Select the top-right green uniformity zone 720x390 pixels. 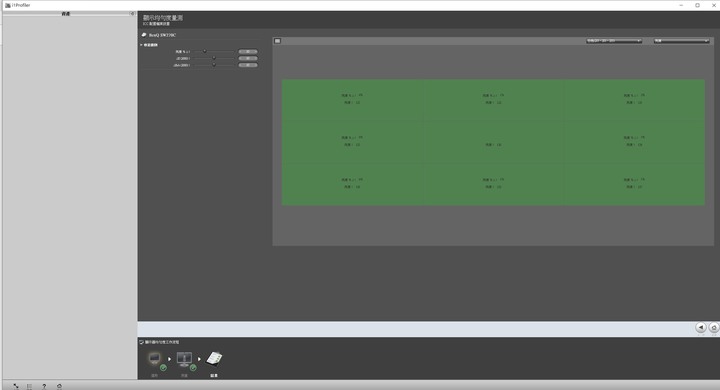pyautogui.click(x=634, y=100)
